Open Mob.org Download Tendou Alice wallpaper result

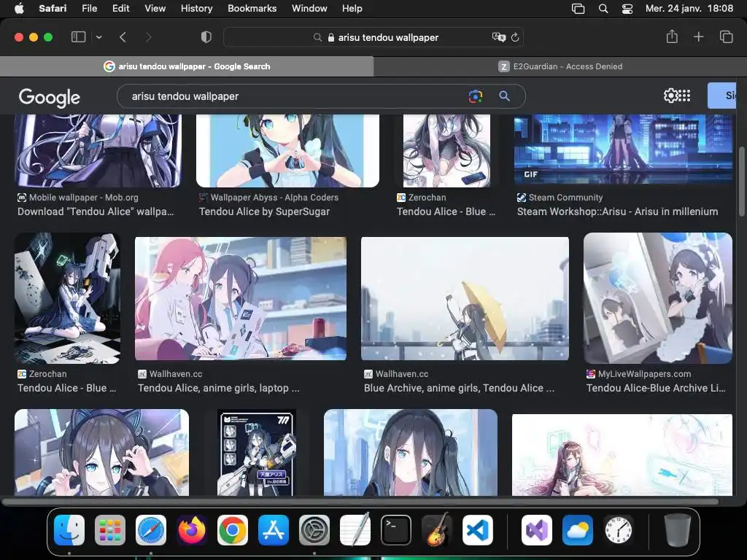[96, 211]
